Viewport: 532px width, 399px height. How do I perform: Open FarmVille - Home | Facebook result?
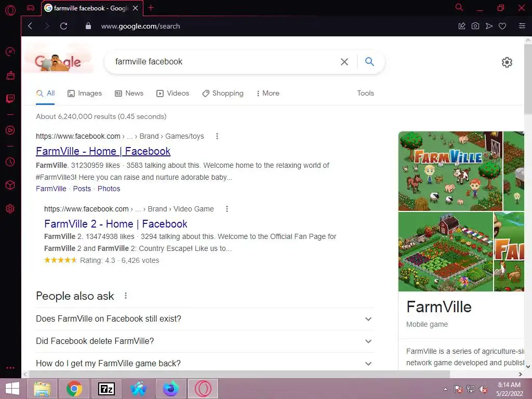click(x=103, y=151)
